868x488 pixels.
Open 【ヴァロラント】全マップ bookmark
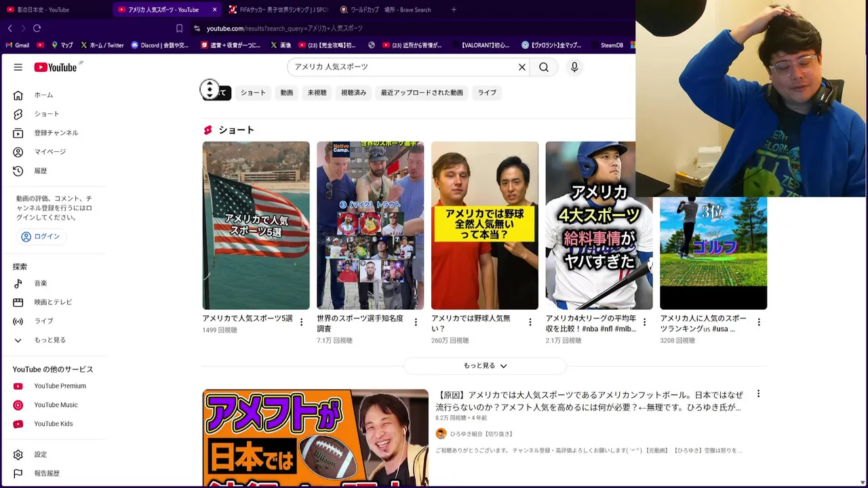(x=551, y=45)
